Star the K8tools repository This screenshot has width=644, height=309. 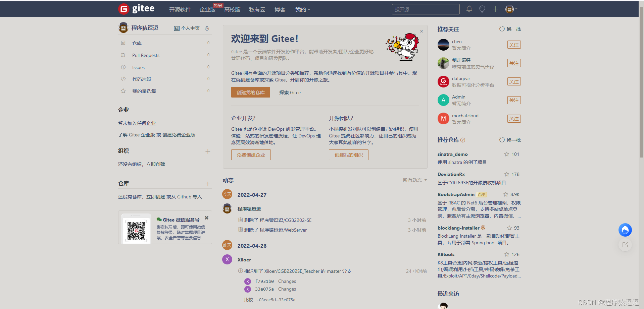[x=506, y=254]
